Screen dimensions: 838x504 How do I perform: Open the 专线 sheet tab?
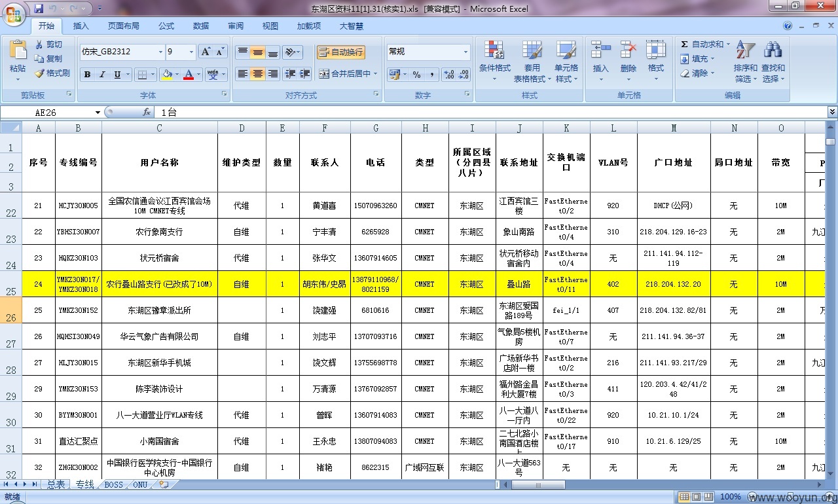[x=84, y=485]
